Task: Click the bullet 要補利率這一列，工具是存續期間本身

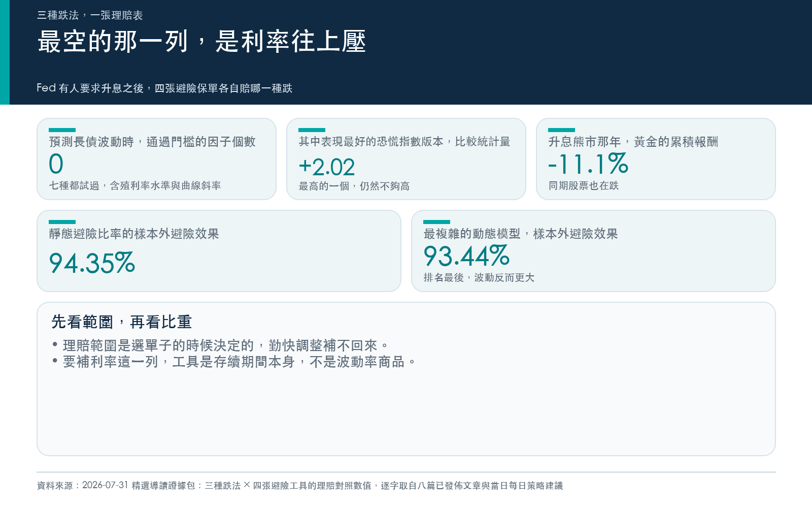Action: (234, 362)
